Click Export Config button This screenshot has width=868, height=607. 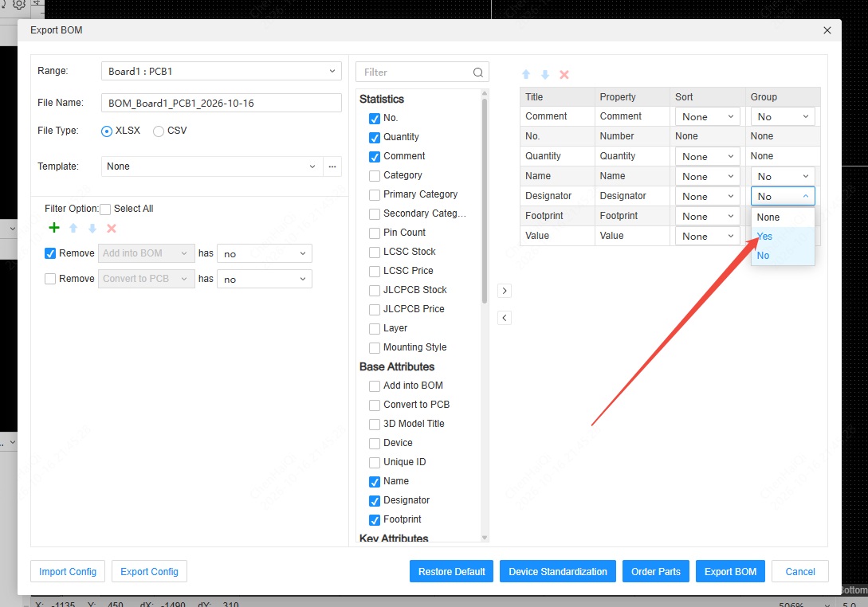[150, 572]
